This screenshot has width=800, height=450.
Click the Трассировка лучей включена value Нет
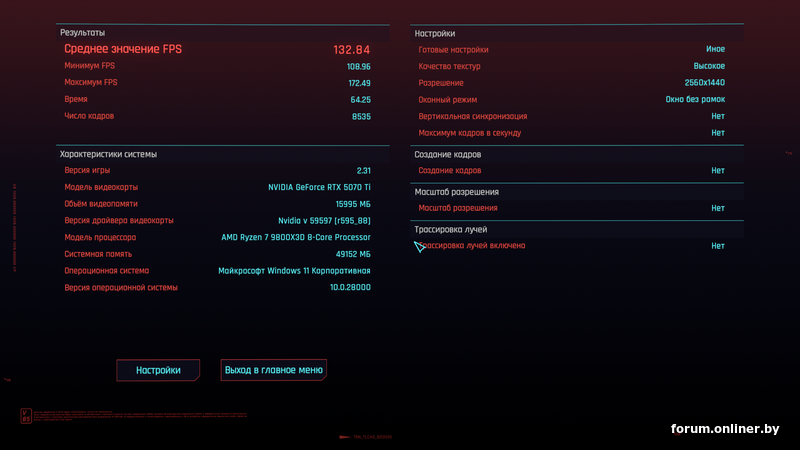point(718,246)
